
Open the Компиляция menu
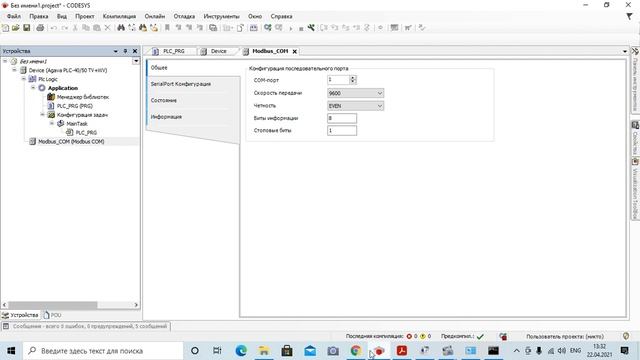pos(119,16)
